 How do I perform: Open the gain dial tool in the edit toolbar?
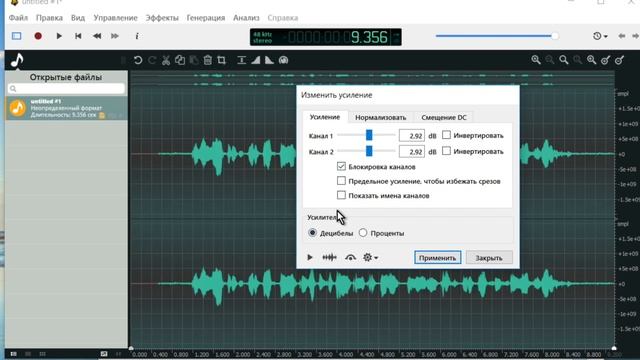coord(283,60)
